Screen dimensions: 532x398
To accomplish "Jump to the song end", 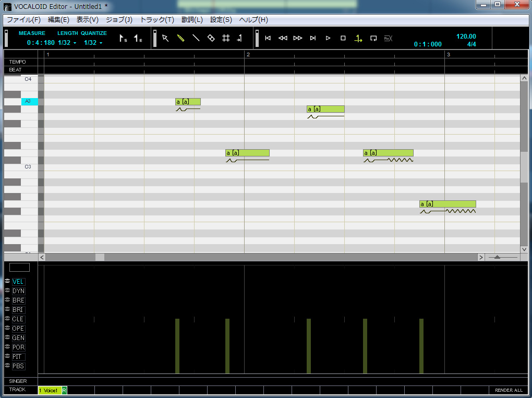I will pyautogui.click(x=313, y=38).
